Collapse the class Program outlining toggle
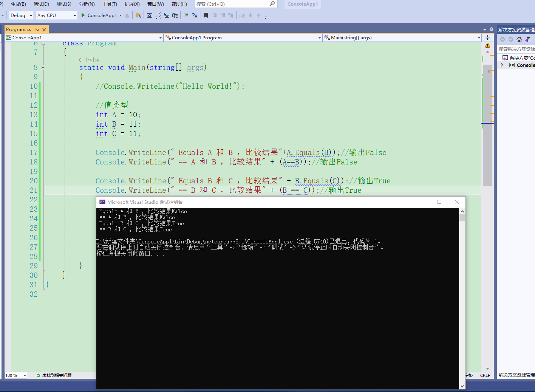Image resolution: width=535 pixels, height=392 pixels. pyautogui.click(x=43, y=43)
